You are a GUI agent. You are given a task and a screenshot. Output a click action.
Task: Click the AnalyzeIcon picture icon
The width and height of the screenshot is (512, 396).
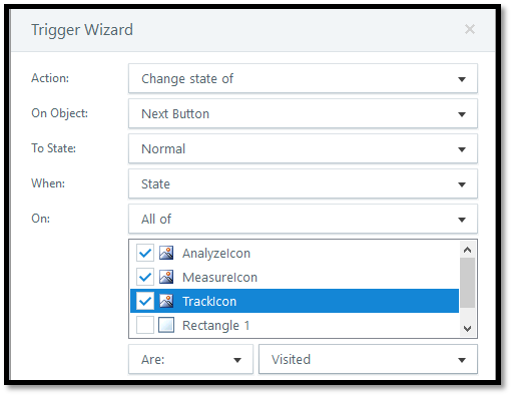point(166,253)
